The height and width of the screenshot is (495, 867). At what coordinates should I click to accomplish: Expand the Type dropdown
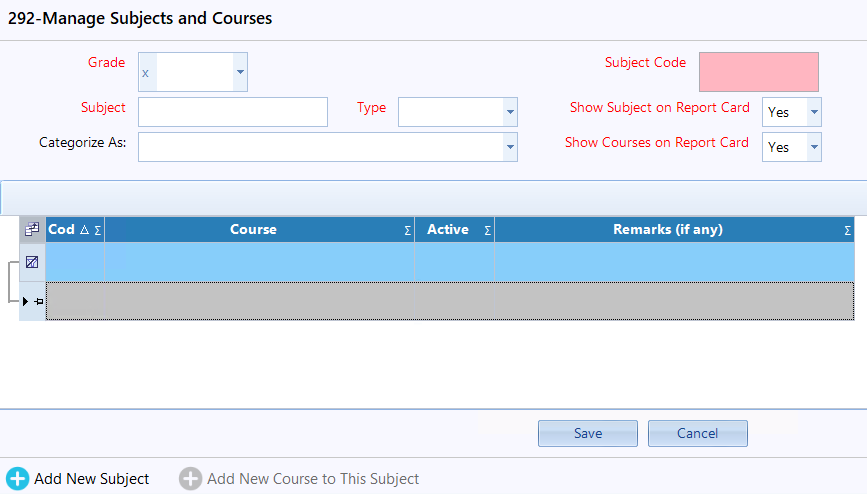coord(510,112)
